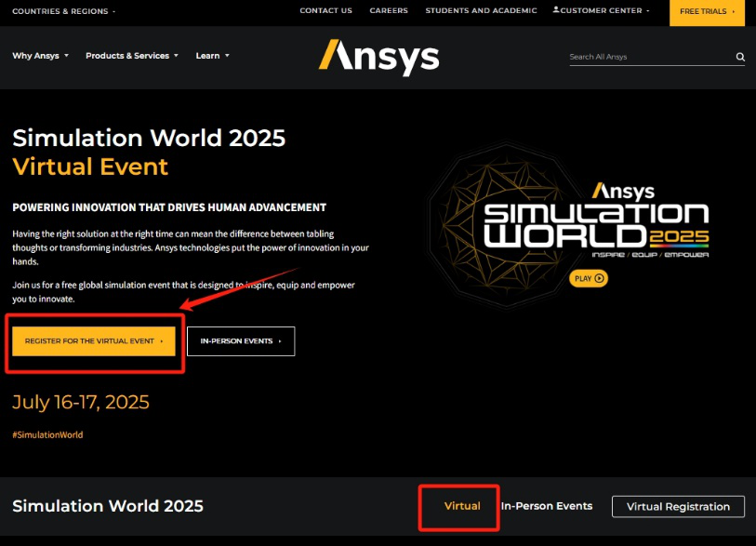Click the Simulation World 2025 graphic

click(x=569, y=224)
